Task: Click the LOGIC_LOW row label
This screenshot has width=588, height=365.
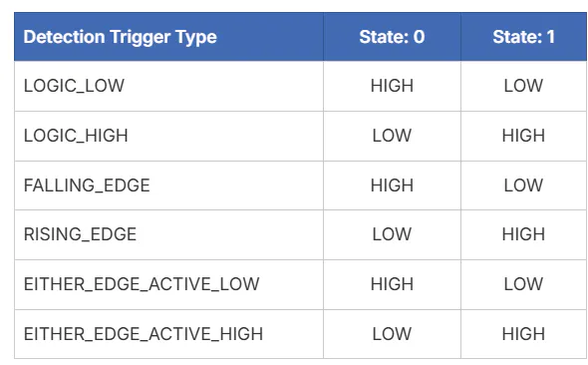Action: pos(74,86)
